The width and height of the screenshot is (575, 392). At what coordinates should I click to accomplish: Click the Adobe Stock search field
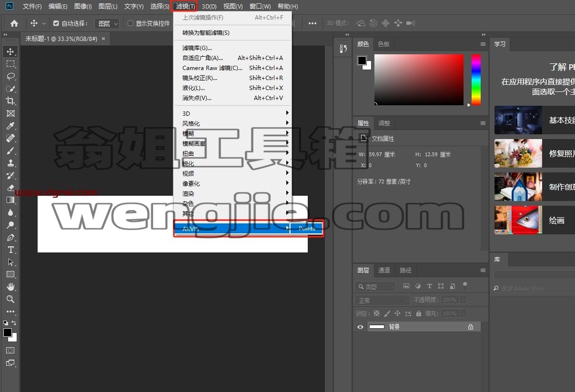[x=534, y=288]
